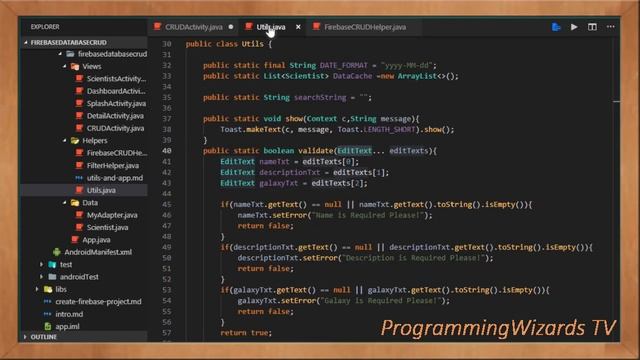This screenshot has height=360, width=640.
Task: Open create-firebase-project.md file
Action: pos(98,301)
